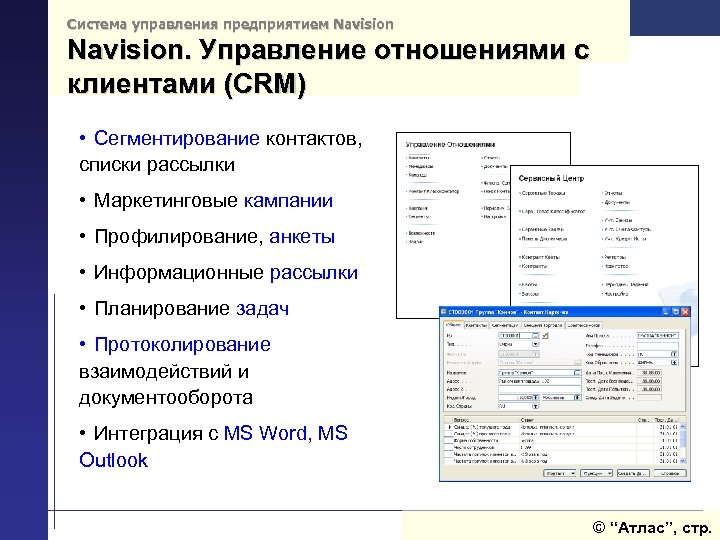720x540 pixels.
Task: Switch to the last tab of Contact Card
Action: [x=584, y=325]
